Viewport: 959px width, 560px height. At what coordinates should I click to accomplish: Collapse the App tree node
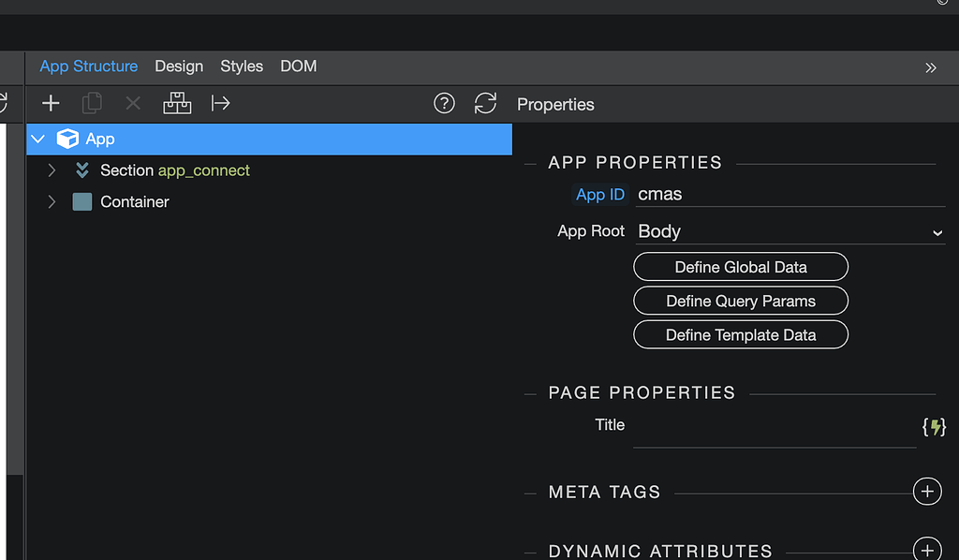[37, 138]
